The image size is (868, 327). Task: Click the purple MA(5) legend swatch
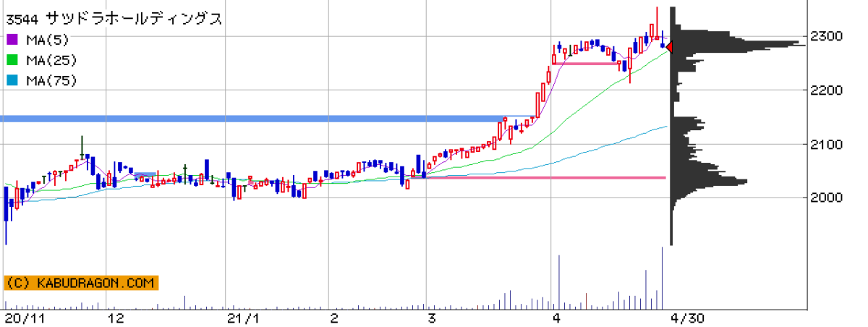click(x=14, y=40)
